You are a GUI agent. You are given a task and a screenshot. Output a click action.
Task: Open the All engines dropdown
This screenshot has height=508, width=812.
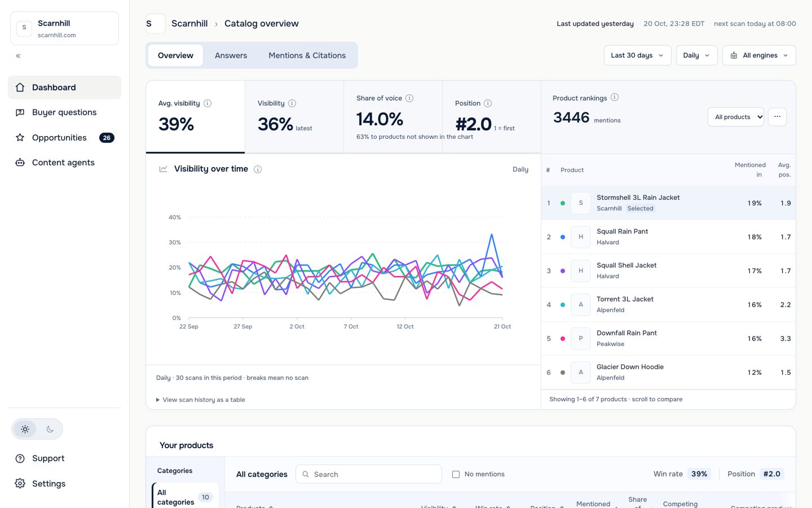(759, 55)
